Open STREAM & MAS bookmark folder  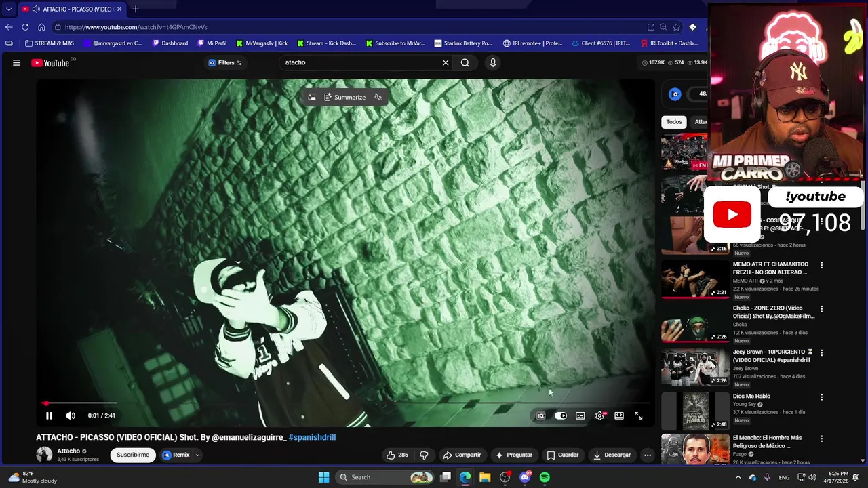(x=50, y=43)
